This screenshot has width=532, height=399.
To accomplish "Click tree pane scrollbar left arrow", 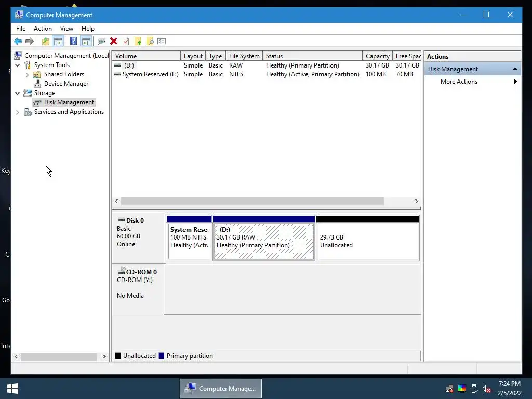I will coord(16,356).
